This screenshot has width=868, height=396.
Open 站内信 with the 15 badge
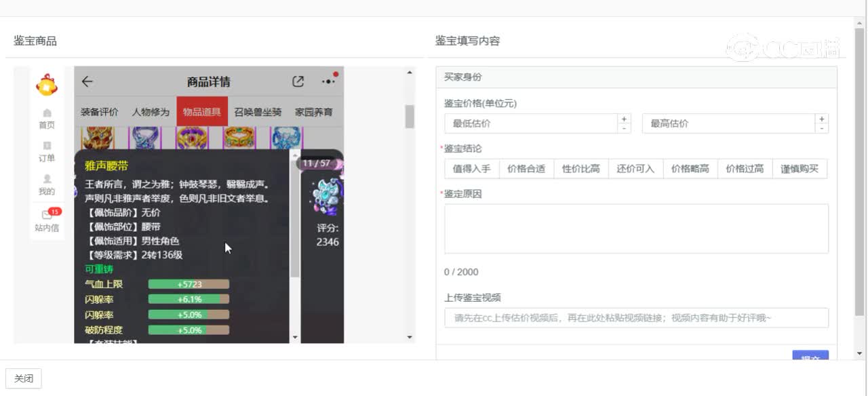(47, 221)
